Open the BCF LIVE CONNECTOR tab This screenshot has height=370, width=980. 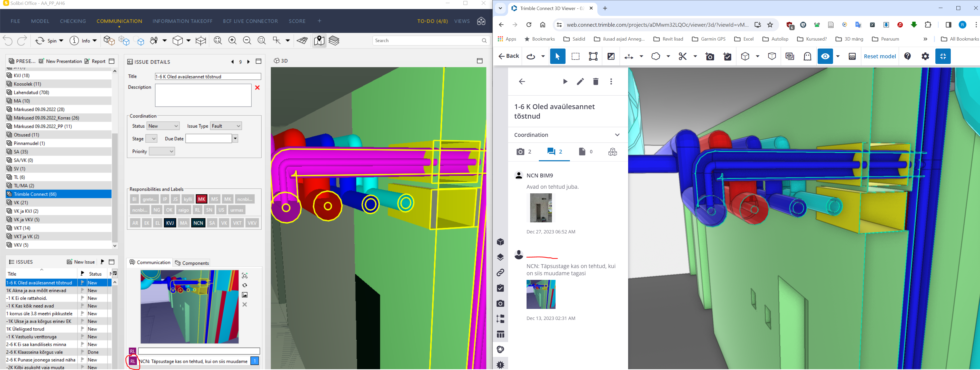250,21
